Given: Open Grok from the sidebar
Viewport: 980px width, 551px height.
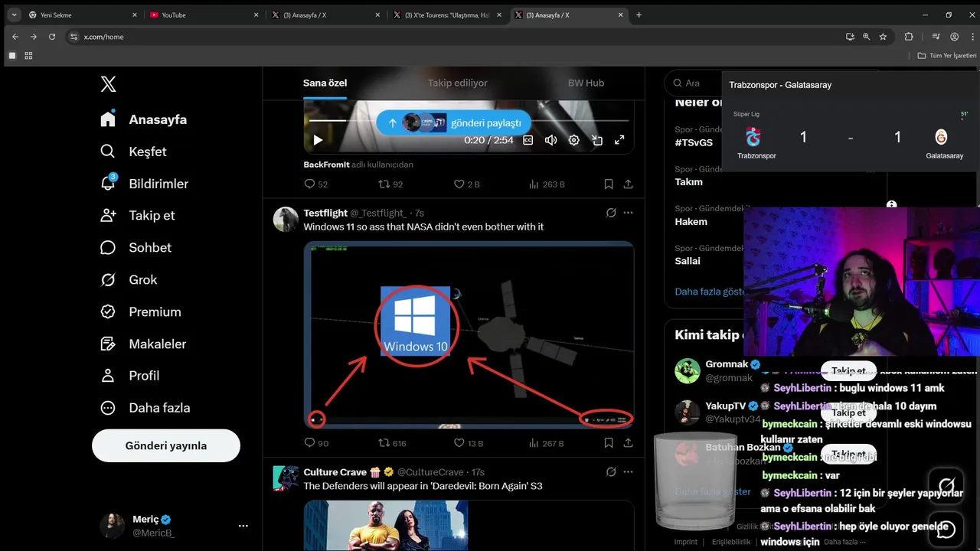Looking at the screenshot, I should click(128, 280).
